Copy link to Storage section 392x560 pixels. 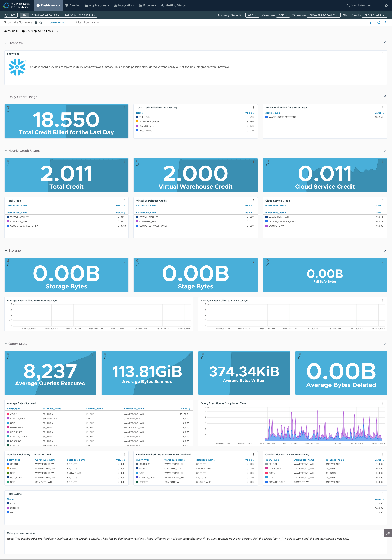click(x=385, y=250)
